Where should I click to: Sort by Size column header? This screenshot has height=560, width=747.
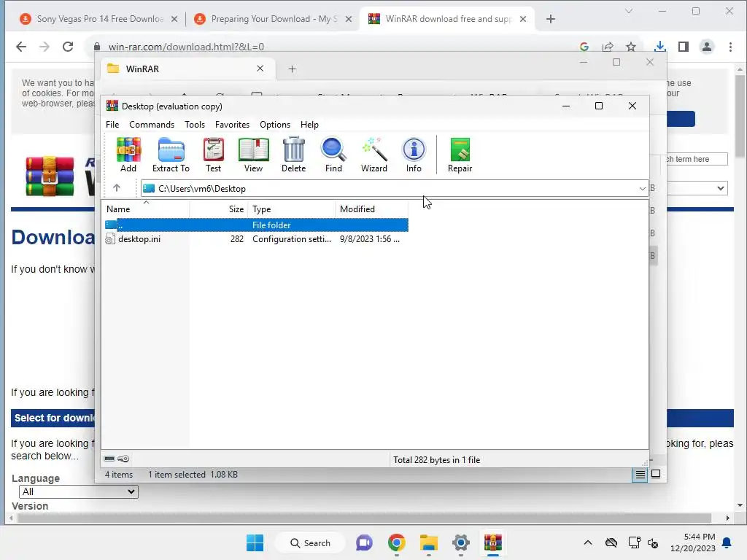[x=218, y=209]
